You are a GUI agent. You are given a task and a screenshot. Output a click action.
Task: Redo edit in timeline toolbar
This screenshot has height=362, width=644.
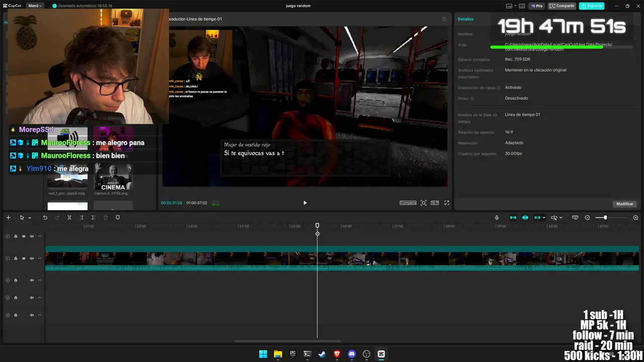[57, 218]
